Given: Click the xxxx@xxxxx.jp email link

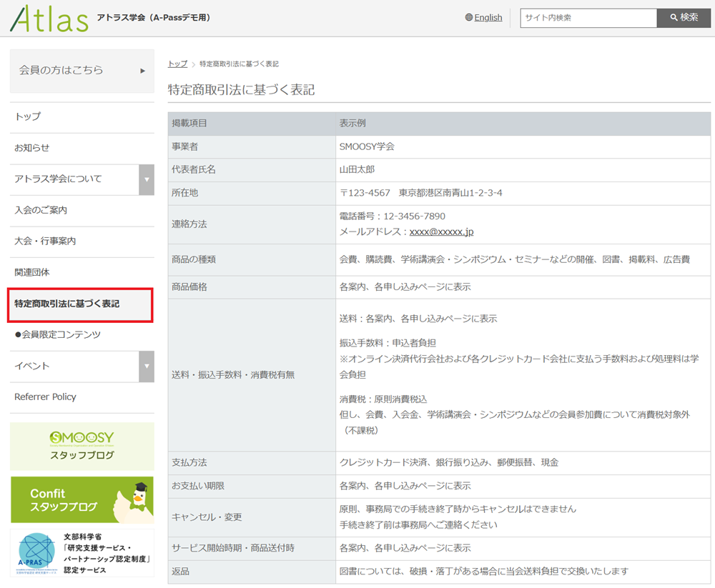Looking at the screenshot, I should tap(441, 231).
